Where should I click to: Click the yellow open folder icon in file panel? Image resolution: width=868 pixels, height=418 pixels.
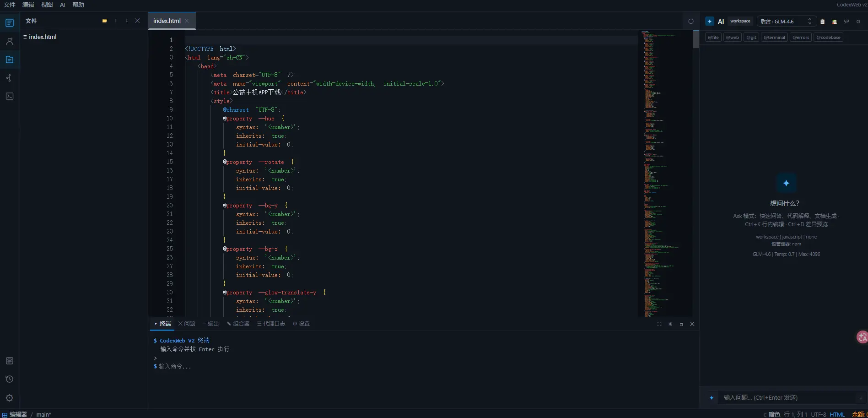tap(105, 21)
